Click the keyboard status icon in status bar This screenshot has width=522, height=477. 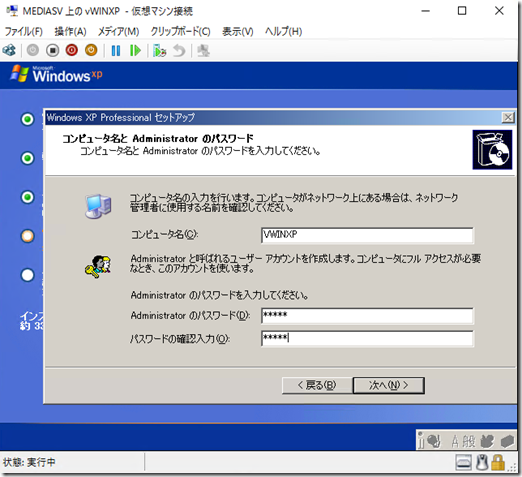click(464, 463)
